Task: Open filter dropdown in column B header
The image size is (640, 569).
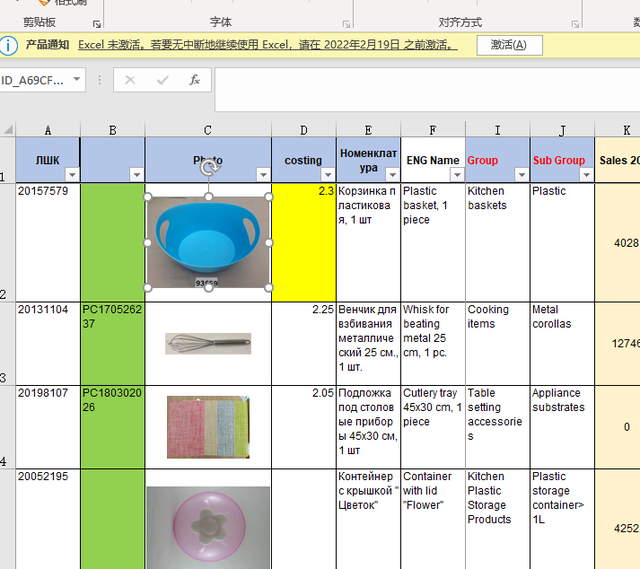Action: (x=137, y=175)
